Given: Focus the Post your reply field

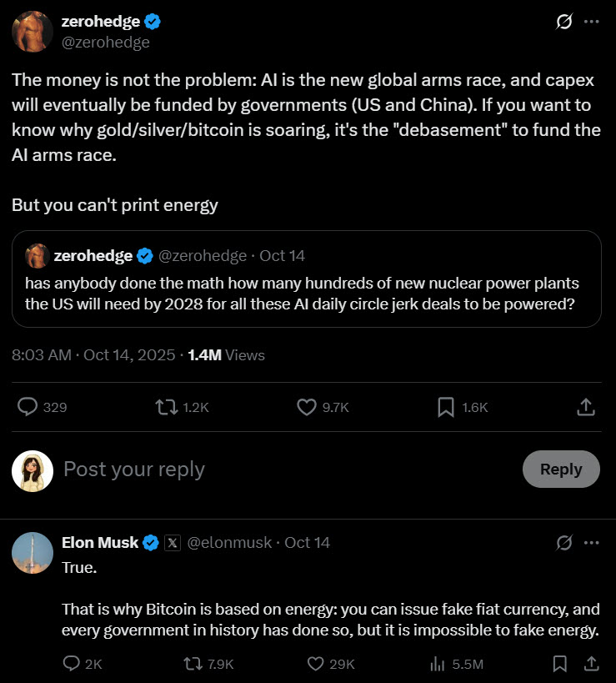Looking at the screenshot, I should point(208,469).
